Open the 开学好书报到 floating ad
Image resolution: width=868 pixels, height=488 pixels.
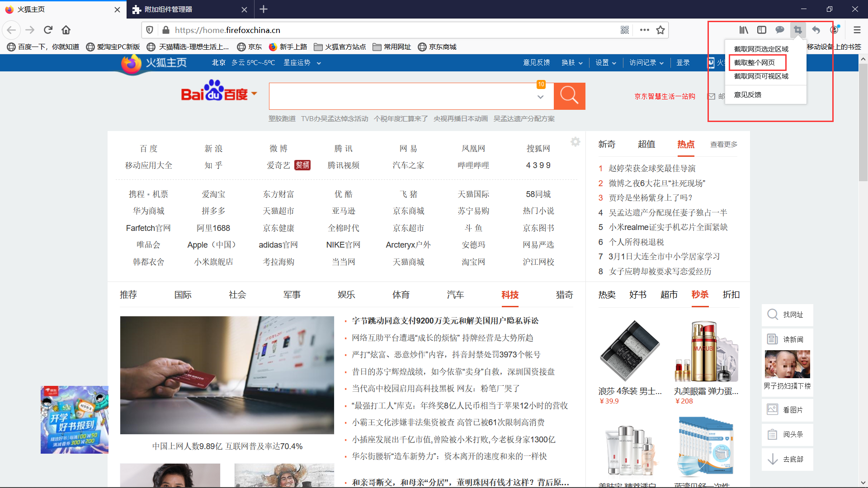tap(75, 420)
